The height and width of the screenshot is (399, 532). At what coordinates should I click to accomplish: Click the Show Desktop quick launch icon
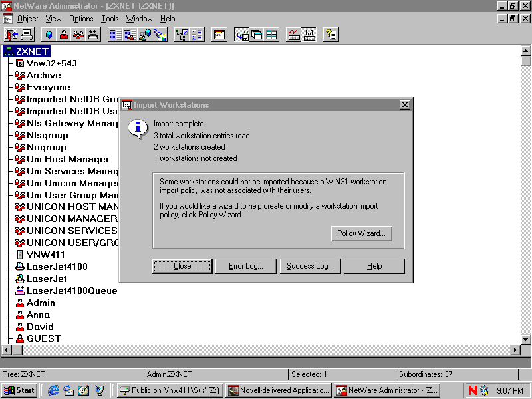click(84, 390)
